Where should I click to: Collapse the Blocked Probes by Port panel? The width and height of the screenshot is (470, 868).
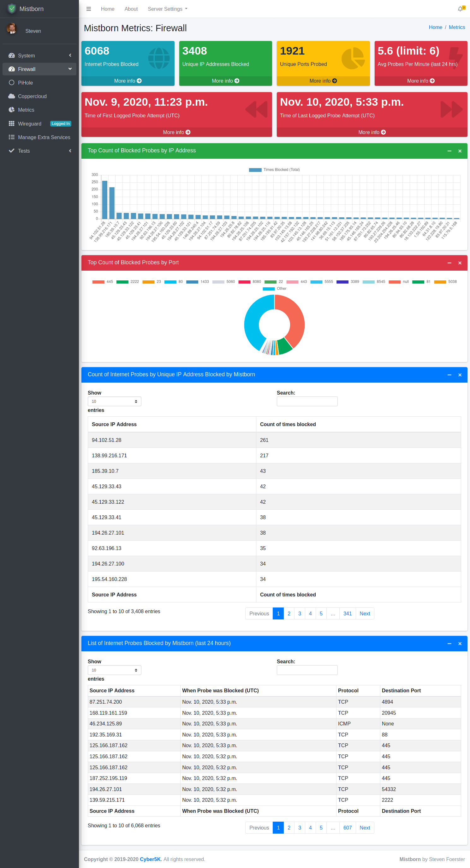coord(449,263)
